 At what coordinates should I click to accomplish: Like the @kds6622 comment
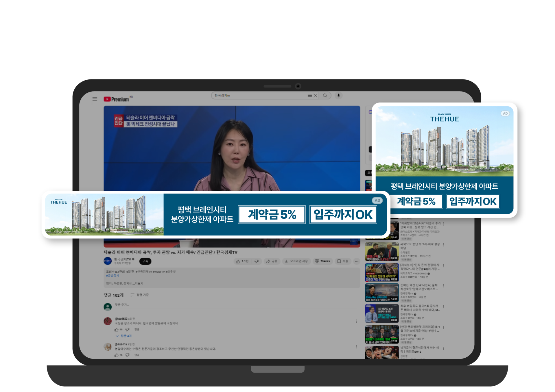[x=116, y=330]
